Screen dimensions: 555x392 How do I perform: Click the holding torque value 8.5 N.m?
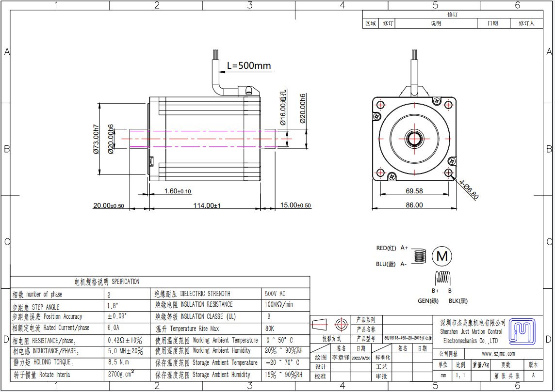(x=118, y=362)
